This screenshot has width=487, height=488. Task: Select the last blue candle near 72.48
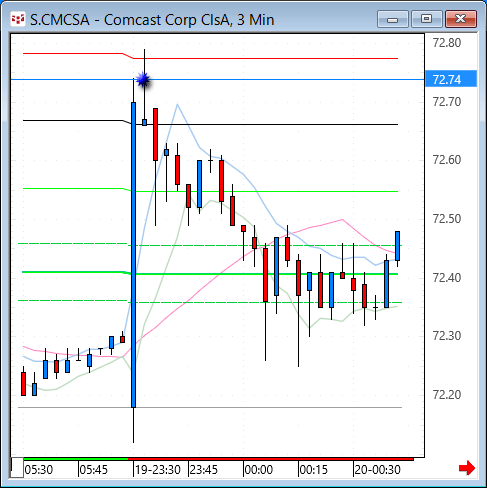click(397, 246)
